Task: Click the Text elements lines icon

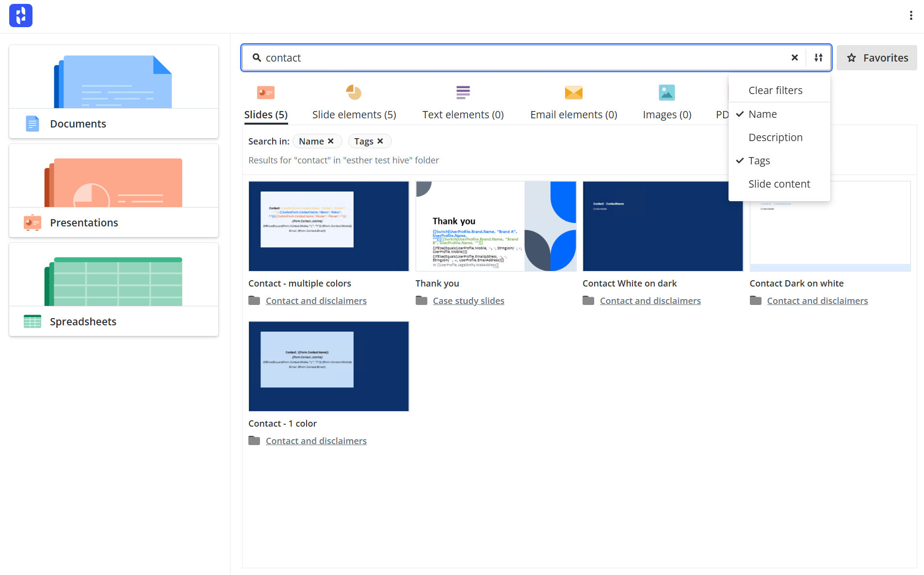Action: [x=463, y=92]
